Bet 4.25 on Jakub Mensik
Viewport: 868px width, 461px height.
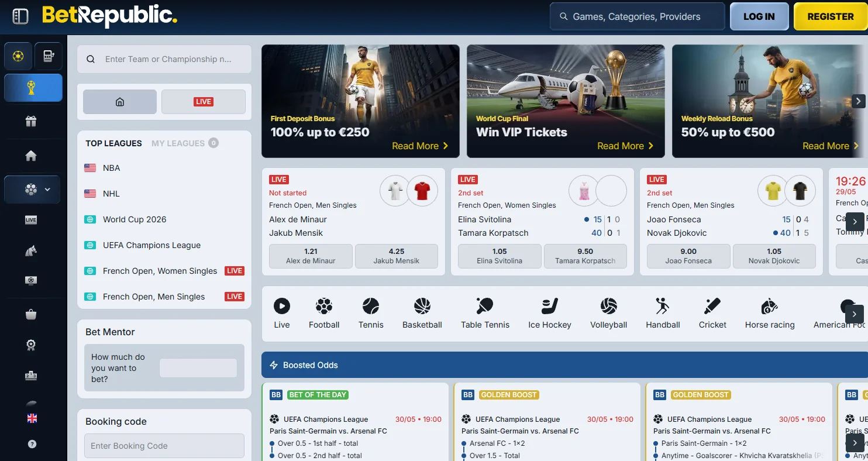397,256
